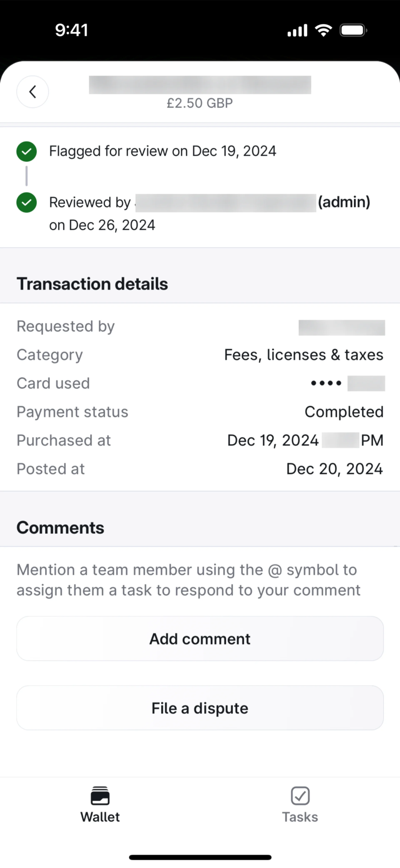400x868 pixels.
Task: Tap the back chevron button
Action: [33, 92]
